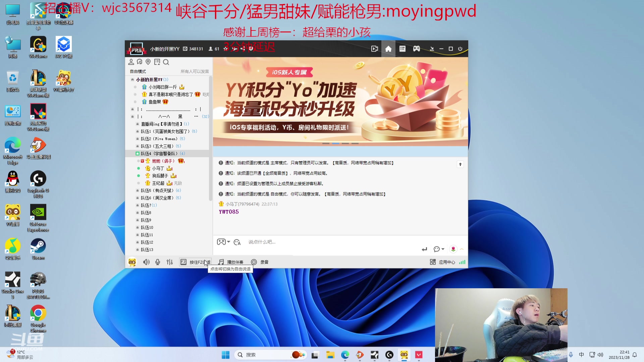Open Steam desktop shortcut

(x=38, y=249)
